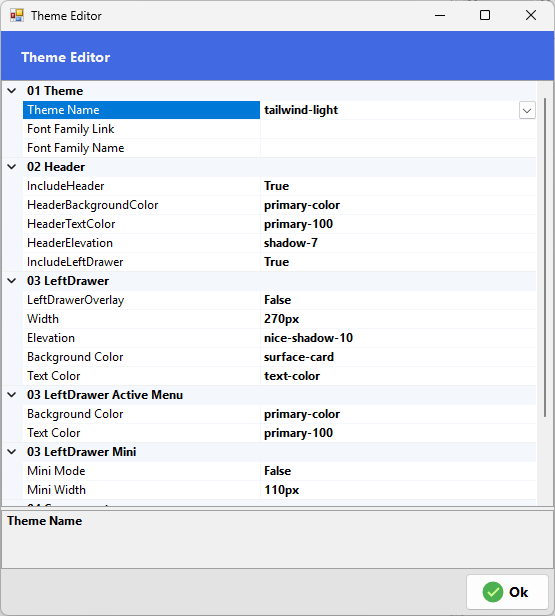
Task: Collapse the 03 LeftDrawer Active Menu chevron
Action: [12, 395]
